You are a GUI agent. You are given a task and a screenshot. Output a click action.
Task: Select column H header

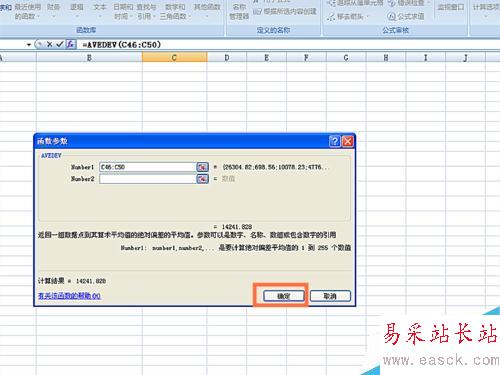click(x=386, y=58)
